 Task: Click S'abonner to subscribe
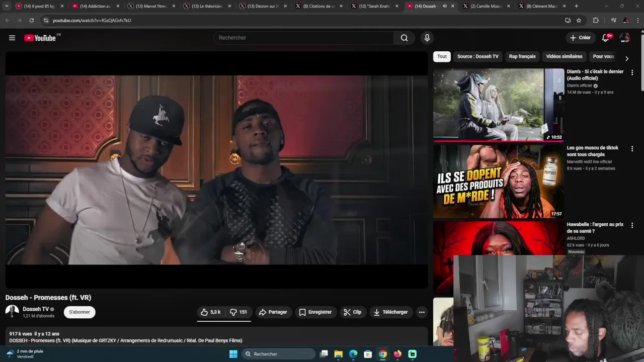79,312
